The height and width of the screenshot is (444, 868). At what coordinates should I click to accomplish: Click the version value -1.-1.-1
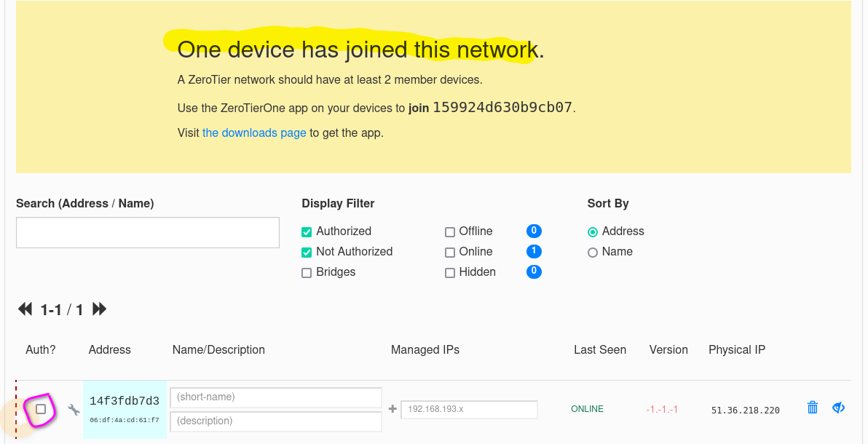point(662,410)
